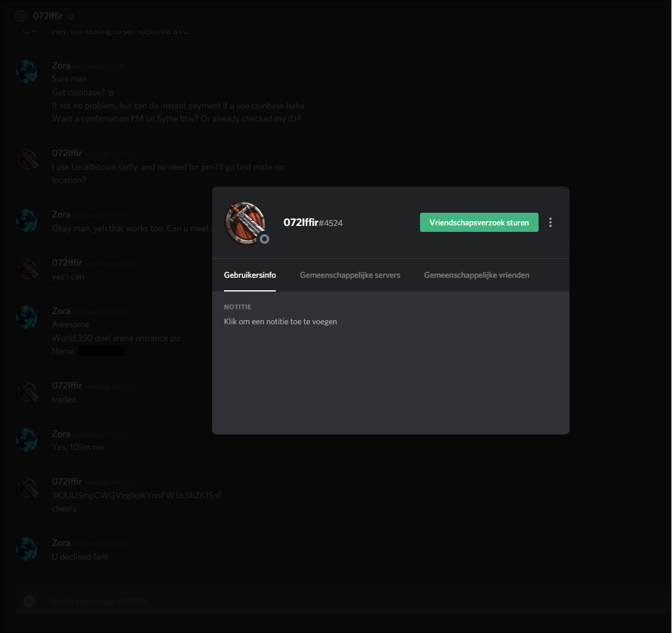
Task: Click the header status dot next to 072Iffir
Action: coord(71,16)
